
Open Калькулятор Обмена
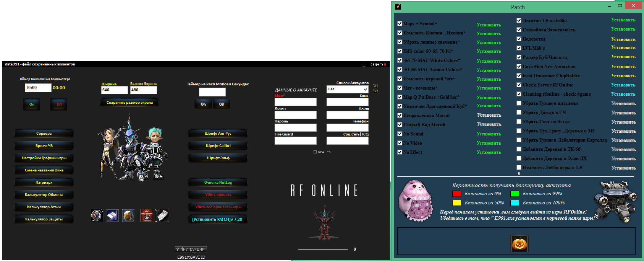coord(44,195)
